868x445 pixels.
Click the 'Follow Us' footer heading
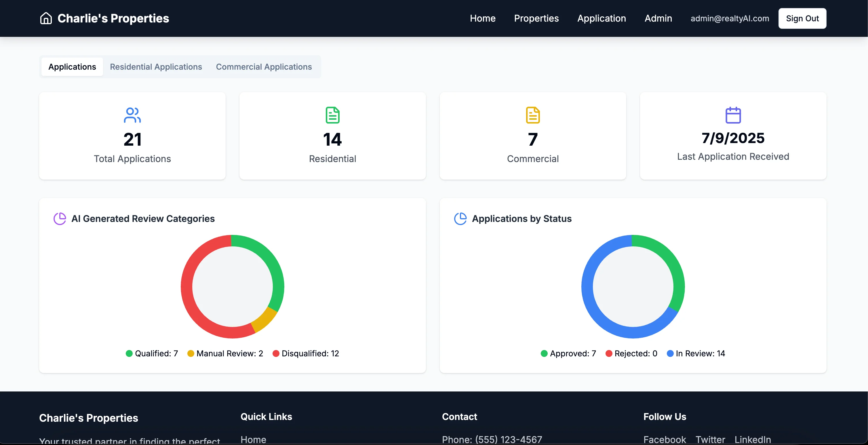[665, 417]
